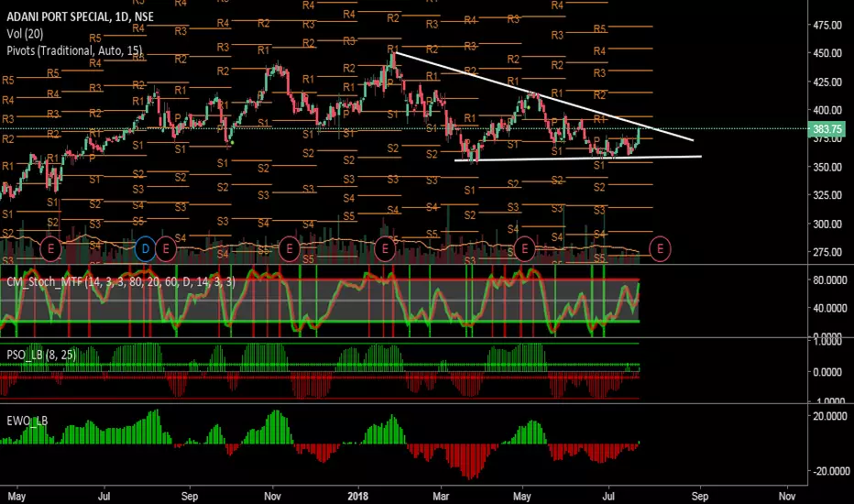The image size is (854, 504).
Task: Click the E earnings marker beside the D marker
Action: [x=166, y=249]
